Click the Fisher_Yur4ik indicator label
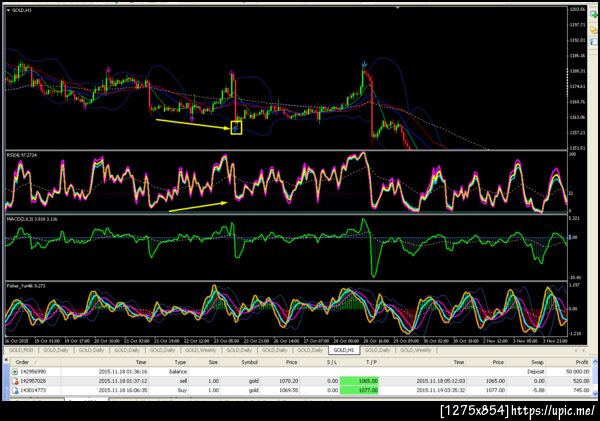 26,286
